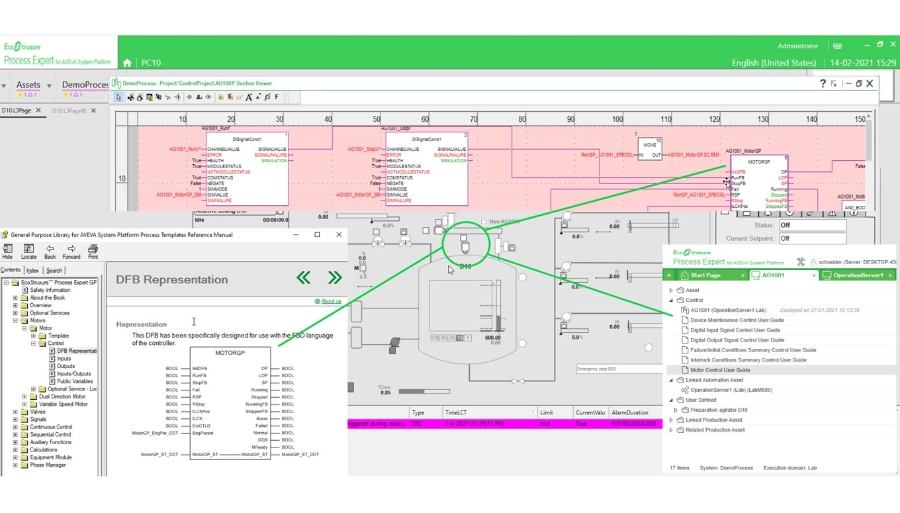Click the About us link
This screenshot has height=513, width=900.
pos(331,301)
